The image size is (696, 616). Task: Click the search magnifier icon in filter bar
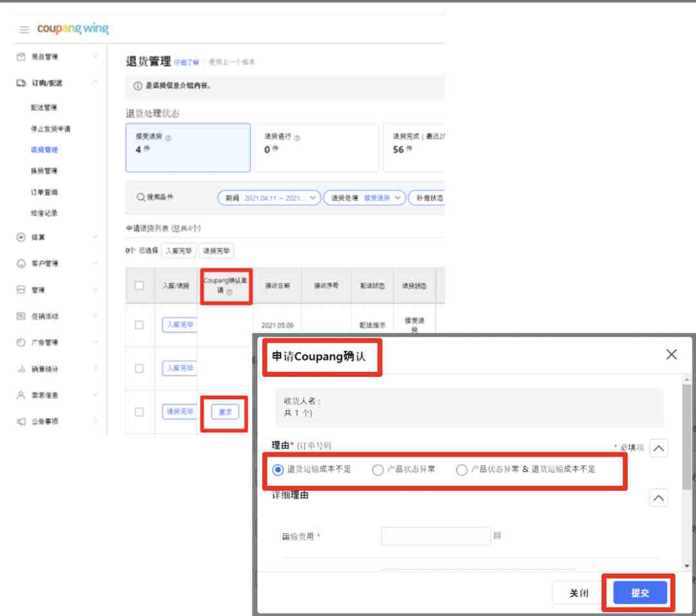[x=140, y=197]
